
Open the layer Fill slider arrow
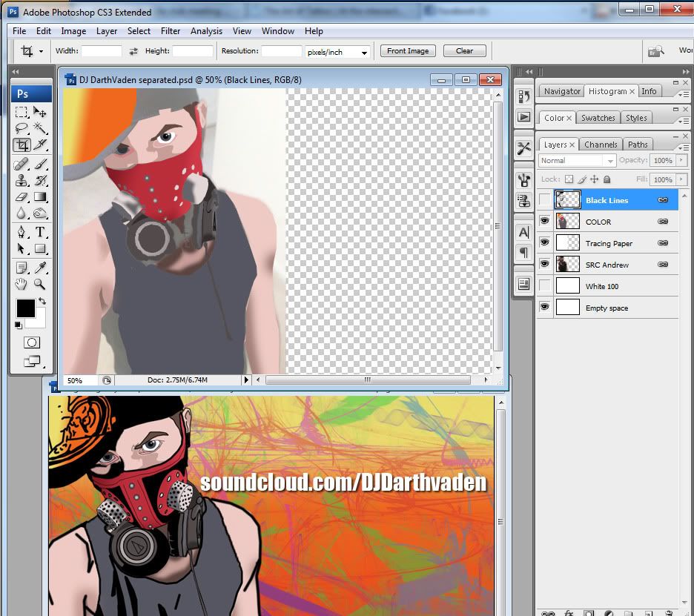pos(681,179)
